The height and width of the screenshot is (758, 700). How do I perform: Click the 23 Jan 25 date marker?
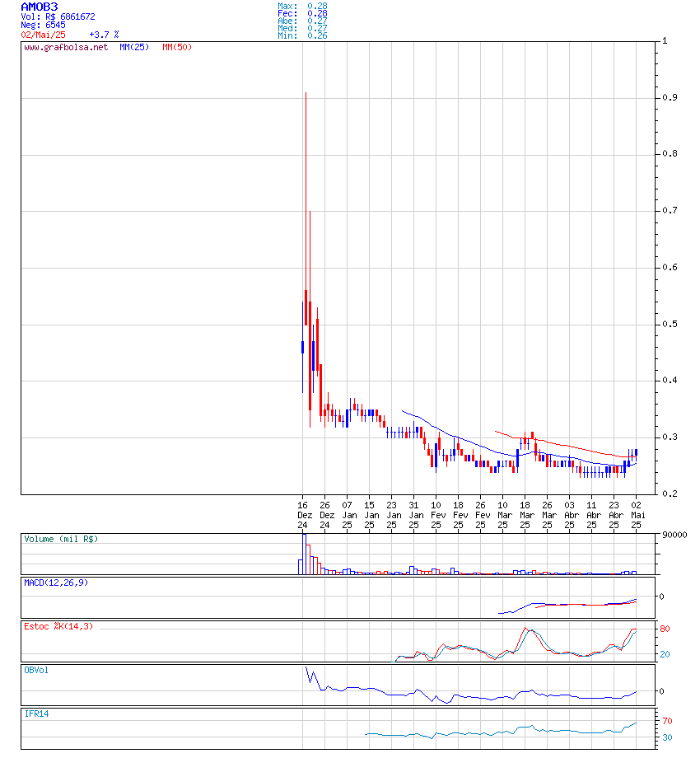click(393, 515)
